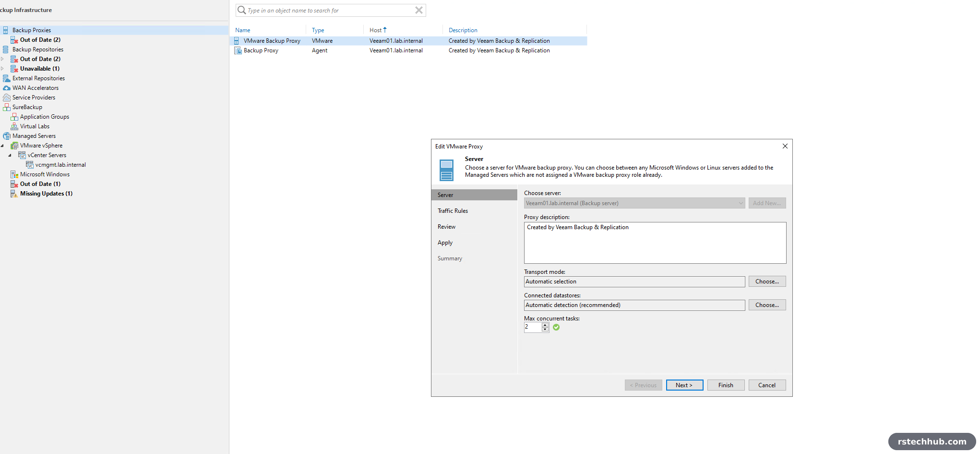Click the Backup Proxy agent row icon
This screenshot has width=980, height=454.
click(x=238, y=50)
